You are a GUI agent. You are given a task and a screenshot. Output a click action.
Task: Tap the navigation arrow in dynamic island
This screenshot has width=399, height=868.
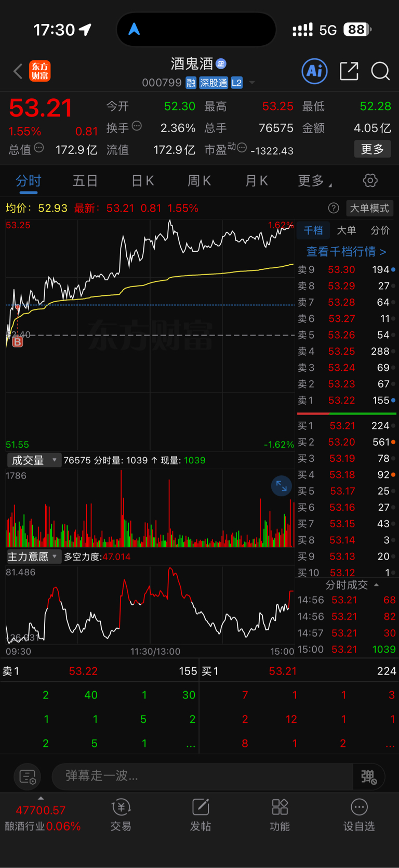[134, 29]
